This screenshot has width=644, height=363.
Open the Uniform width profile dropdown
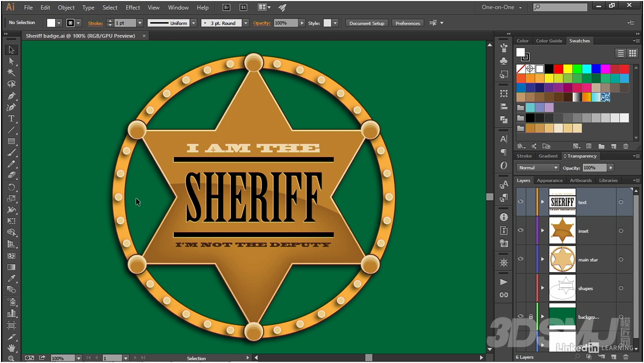tap(193, 23)
